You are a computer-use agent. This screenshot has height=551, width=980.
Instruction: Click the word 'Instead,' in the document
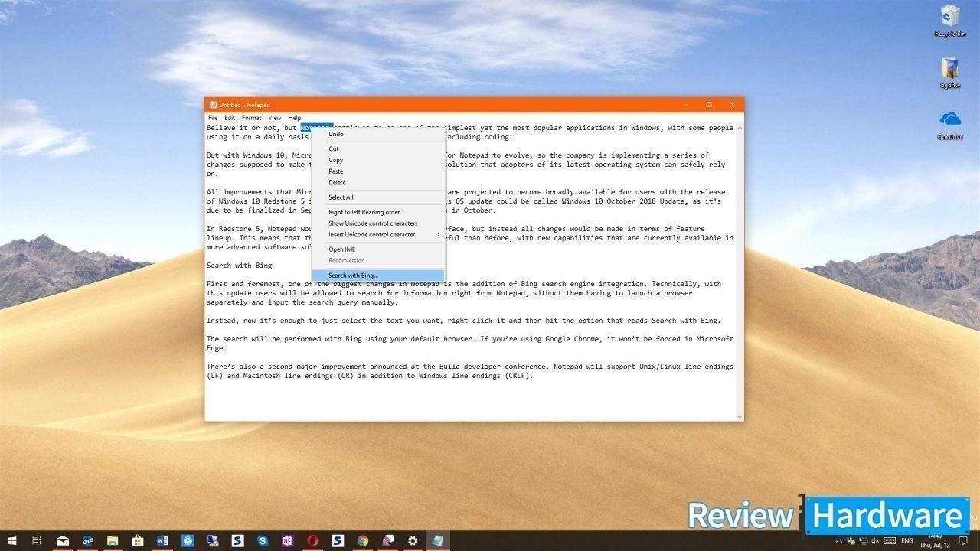224,321
